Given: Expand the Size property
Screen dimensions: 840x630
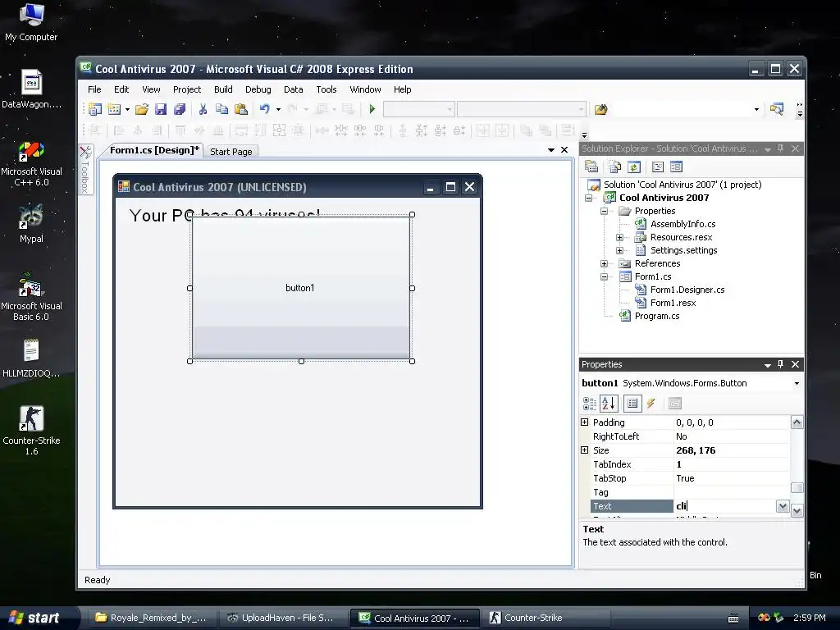Looking at the screenshot, I should 584,450.
